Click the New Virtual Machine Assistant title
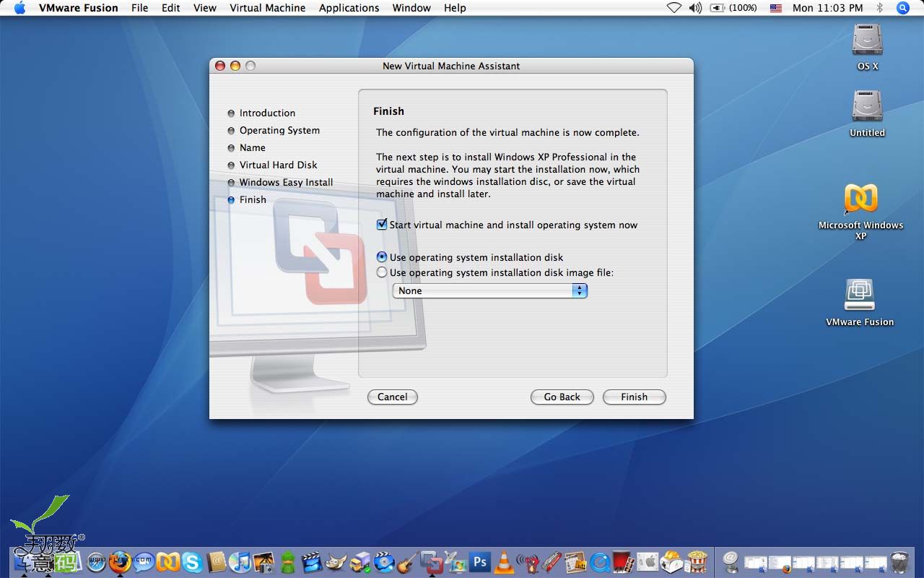Viewport: 924px width, 578px height. pos(451,66)
